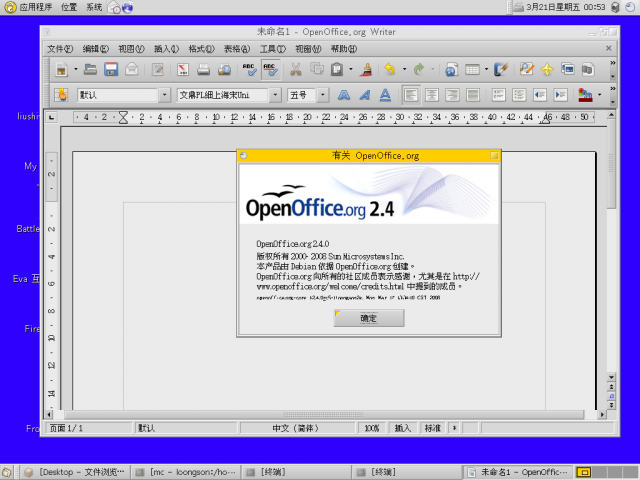Image resolution: width=640 pixels, height=480 pixels.
Task: Click the tab stop marker on horizontal ruler
Action: tap(51, 118)
